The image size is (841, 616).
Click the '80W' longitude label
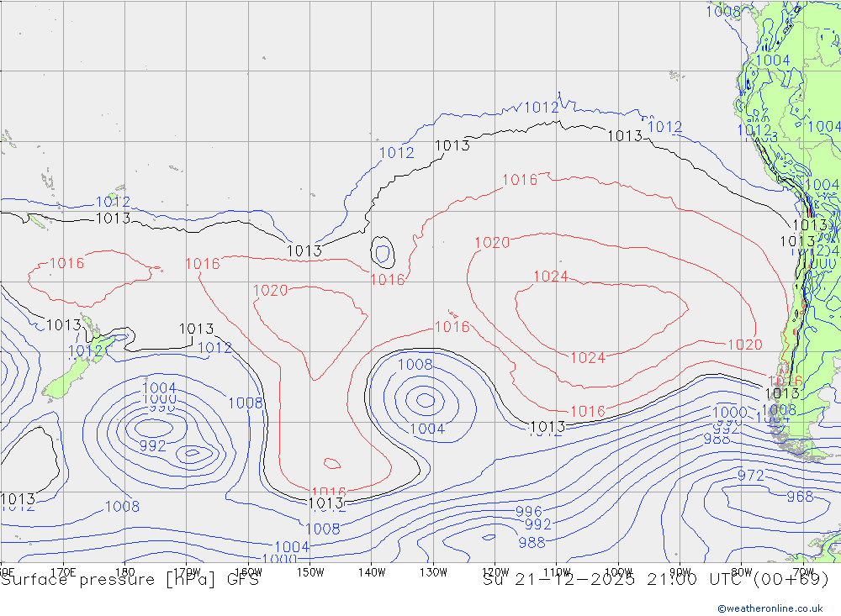click(x=742, y=572)
